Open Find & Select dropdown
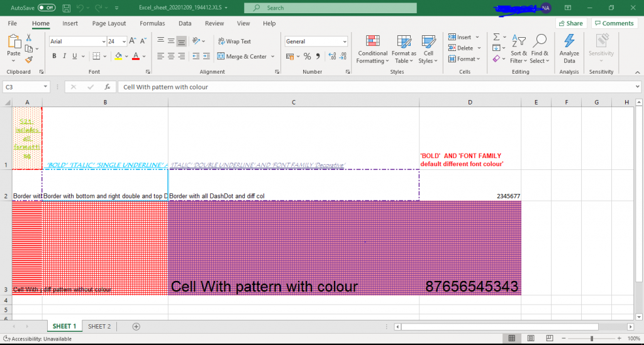Image resolution: width=644 pixels, height=345 pixels. [539, 49]
